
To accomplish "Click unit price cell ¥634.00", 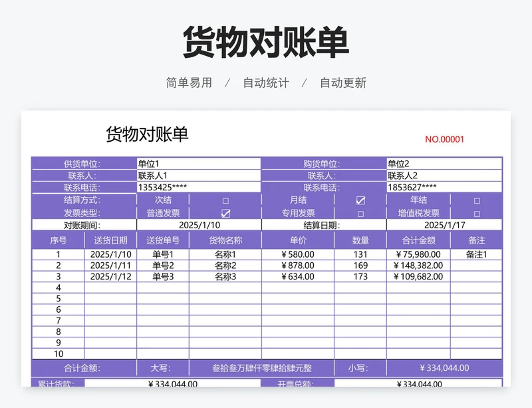I will tap(298, 276).
